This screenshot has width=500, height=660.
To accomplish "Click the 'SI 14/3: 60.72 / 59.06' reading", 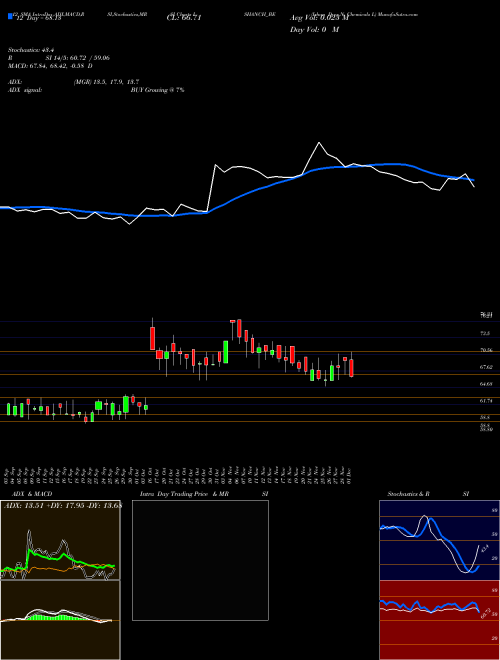I will tap(77, 58).
